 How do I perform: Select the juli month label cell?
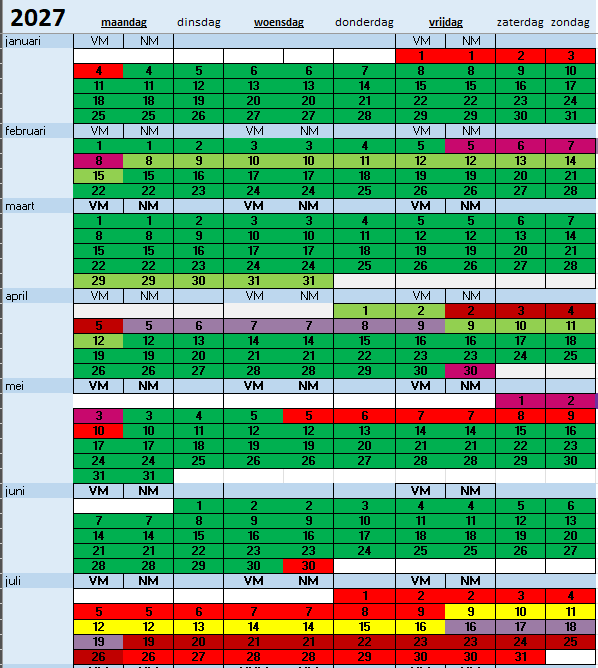[38, 581]
